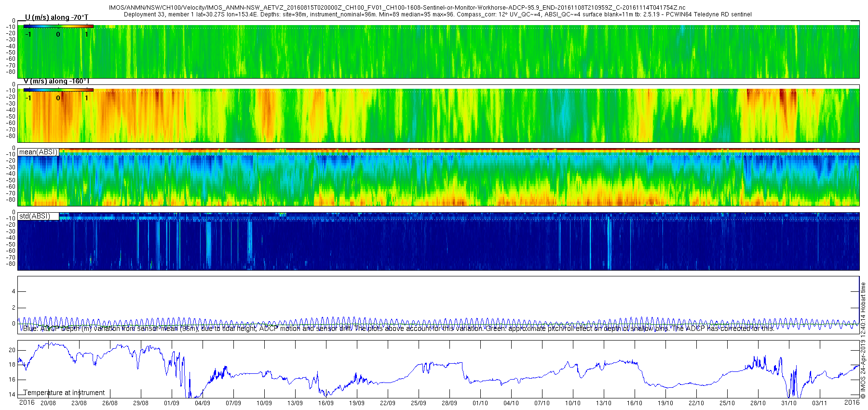Click the '20' tick on the temperature axis
The width and height of the screenshot is (868, 410).
point(13,350)
